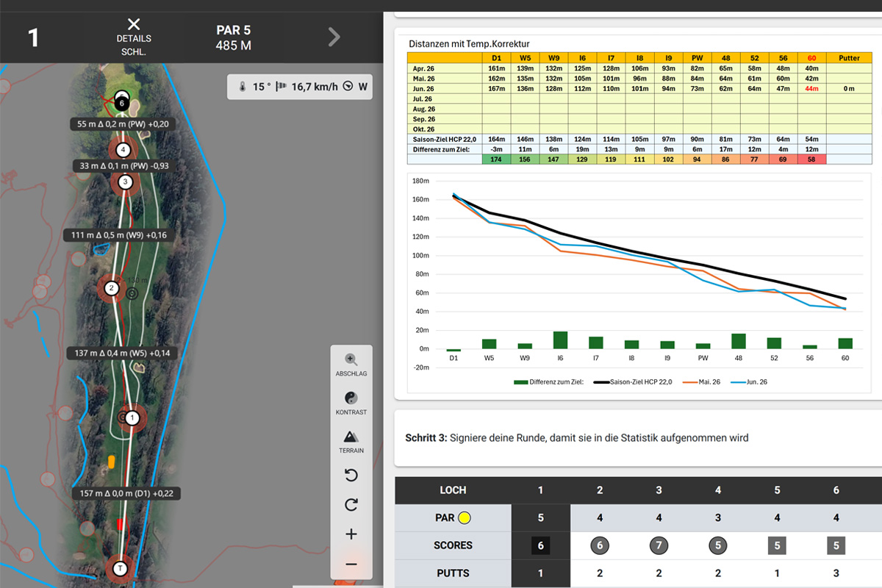Click the 111 m W9 shot label
Image resolution: width=882 pixels, height=588 pixels.
click(x=119, y=235)
